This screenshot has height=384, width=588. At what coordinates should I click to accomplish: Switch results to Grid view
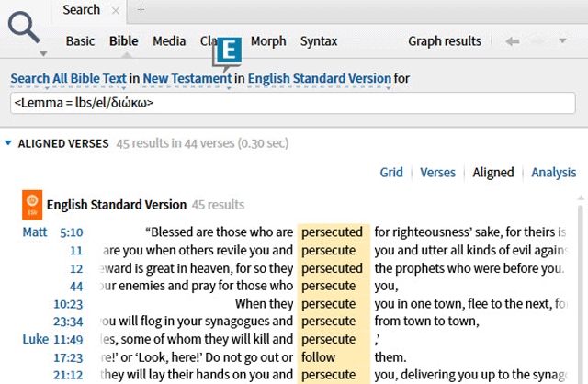click(391, 173)
